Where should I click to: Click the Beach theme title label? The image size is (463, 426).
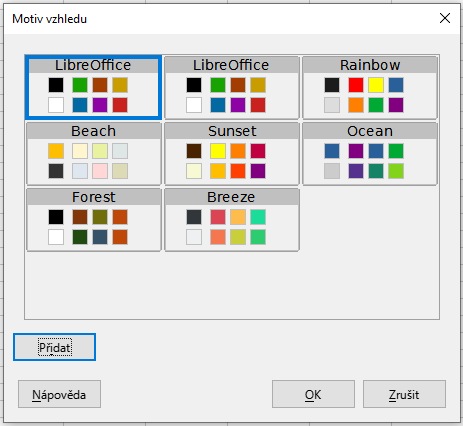(x=94, y=131)
